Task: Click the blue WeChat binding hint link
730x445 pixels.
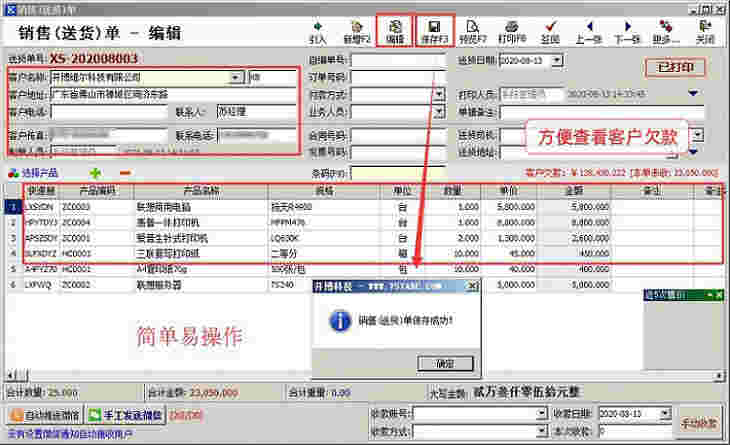Action: point(70,434)
